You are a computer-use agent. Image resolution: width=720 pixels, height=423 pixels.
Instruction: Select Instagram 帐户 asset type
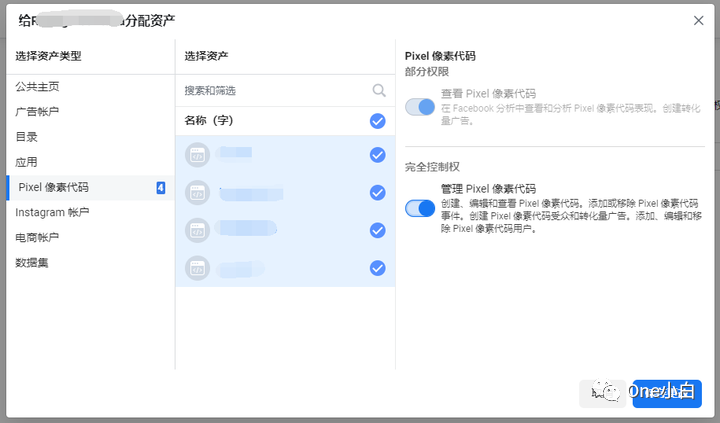[90, 213]
